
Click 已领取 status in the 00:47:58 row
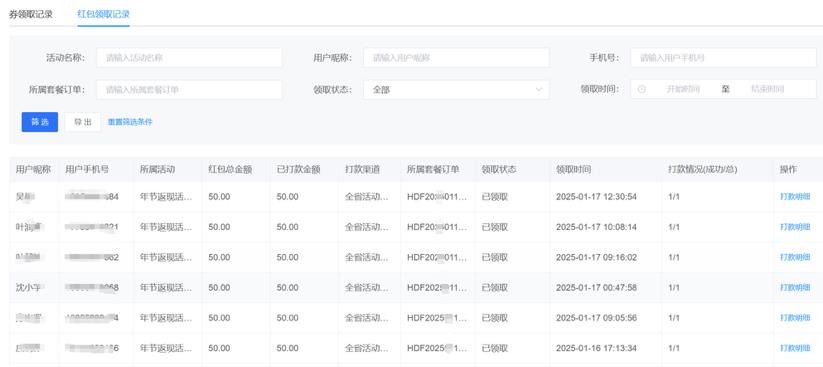[494, 288]
